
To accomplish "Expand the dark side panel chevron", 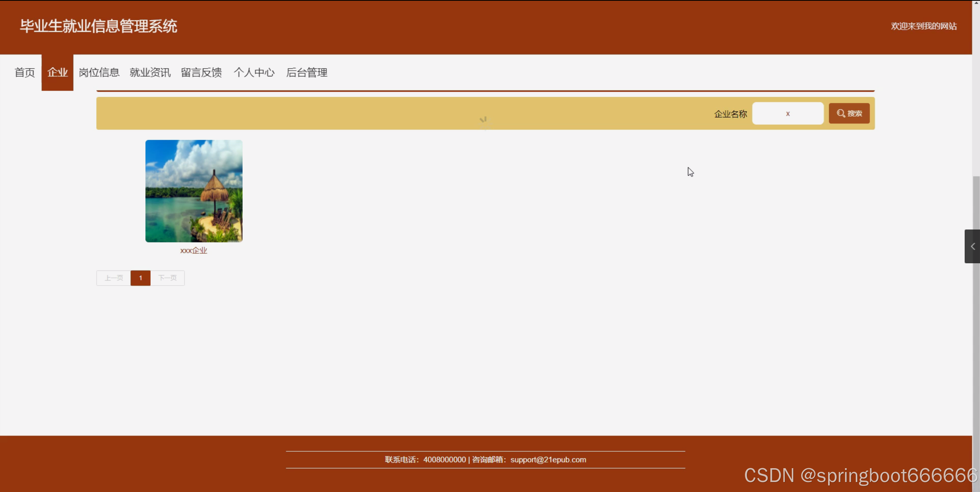I will click(x=972, y=246).
